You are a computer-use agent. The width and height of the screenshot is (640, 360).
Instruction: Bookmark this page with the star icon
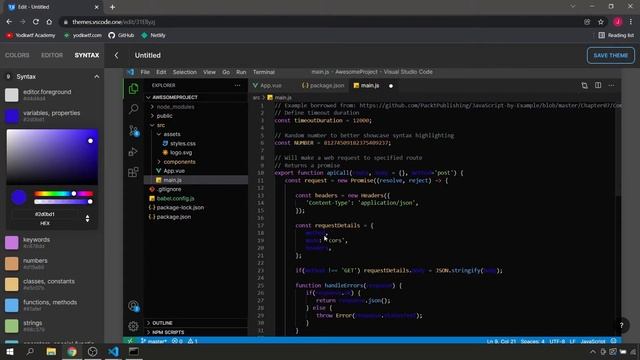click(600, 22)
